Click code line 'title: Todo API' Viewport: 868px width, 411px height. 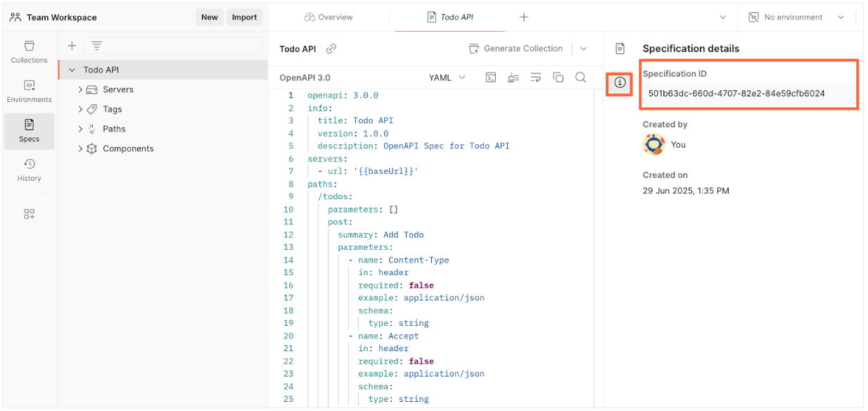[x=355, y=120]
